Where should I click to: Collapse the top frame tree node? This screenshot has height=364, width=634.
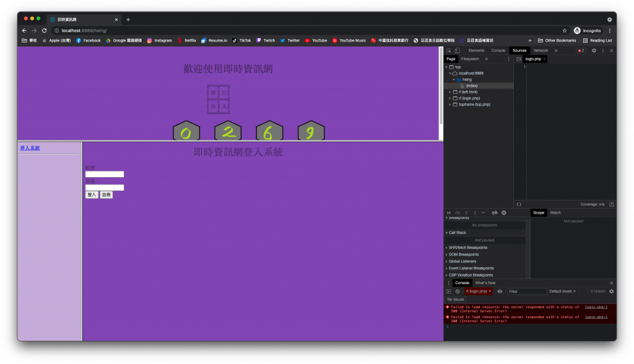(x=446, y=67)
